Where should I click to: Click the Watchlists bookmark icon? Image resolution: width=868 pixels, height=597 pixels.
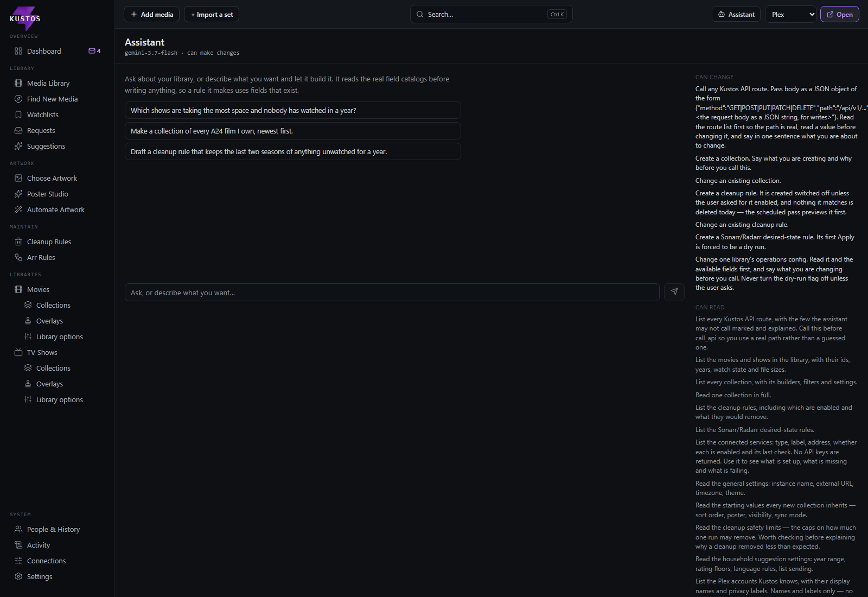coord(18,115)
